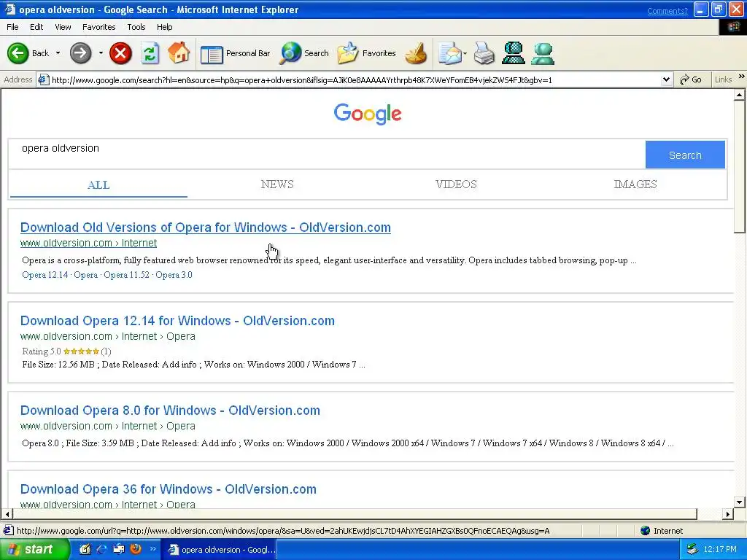Click the five-star rating icons
The width and height of the screenshot is (747, 560).
tap(81, 351)
